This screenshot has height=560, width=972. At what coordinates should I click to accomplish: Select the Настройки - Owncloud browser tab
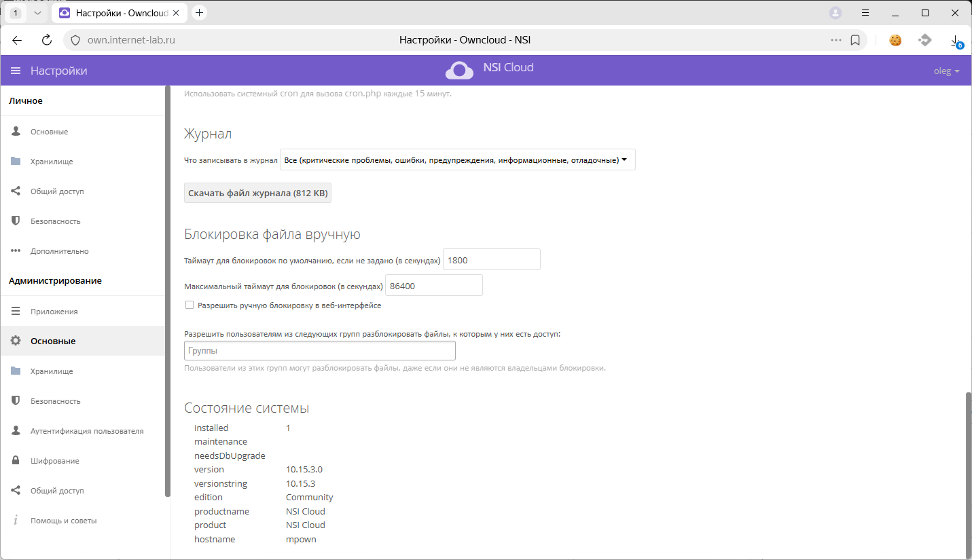click(x=121, y=13)
